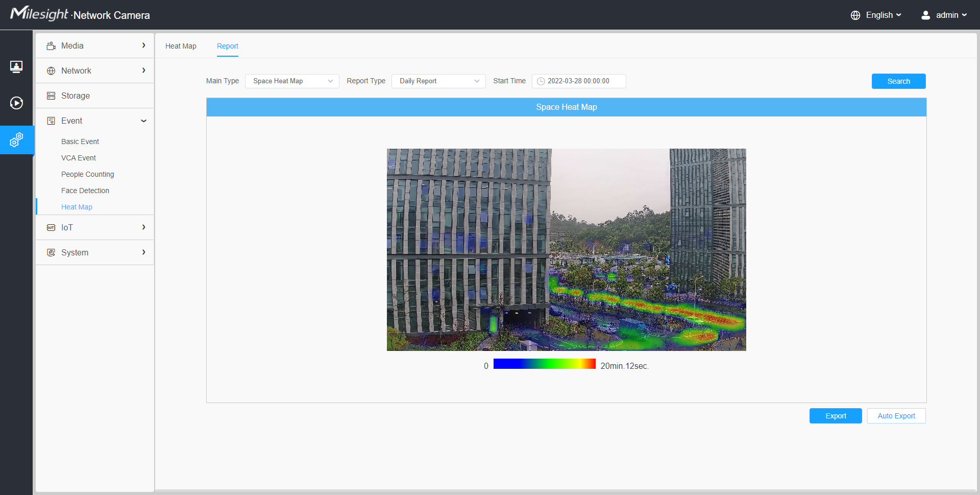This screenshot has width=980, height=495.
Task: Open the Playback icon in left rail
Action: click(x=16, y=103)
